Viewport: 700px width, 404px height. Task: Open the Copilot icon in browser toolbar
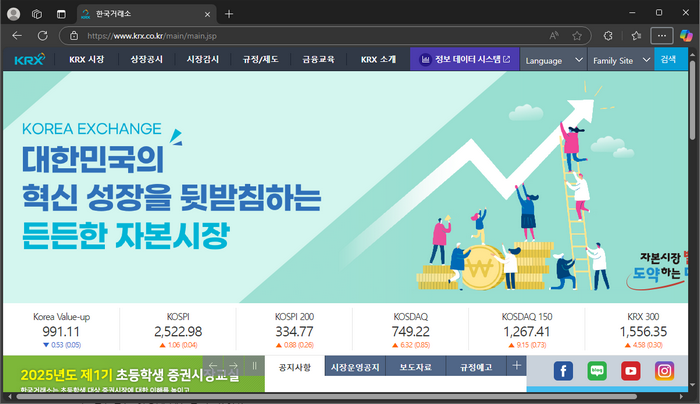686,35
